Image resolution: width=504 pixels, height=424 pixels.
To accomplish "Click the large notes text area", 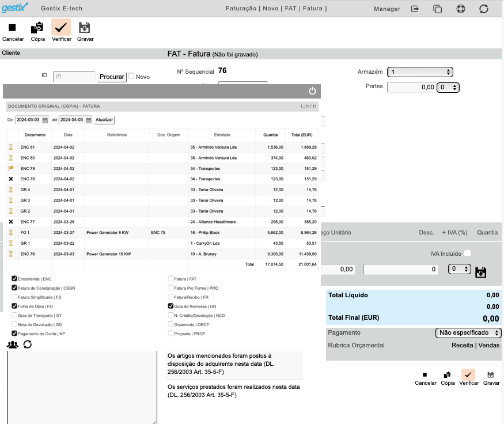I will [82, 387].
